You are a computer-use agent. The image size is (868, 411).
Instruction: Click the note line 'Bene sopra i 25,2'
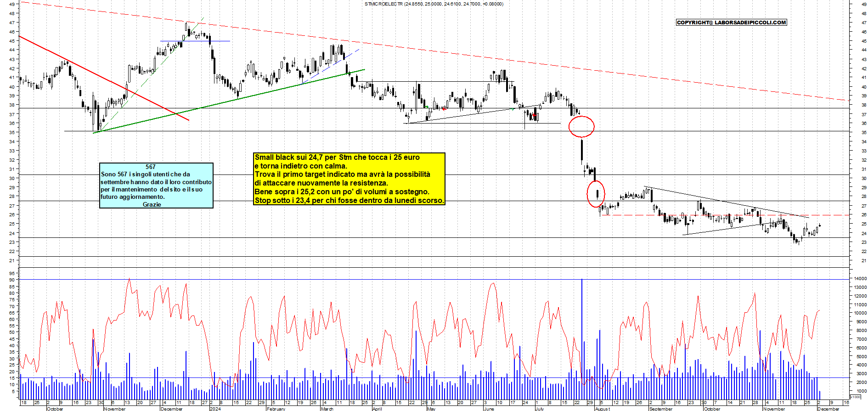[342, 192]
